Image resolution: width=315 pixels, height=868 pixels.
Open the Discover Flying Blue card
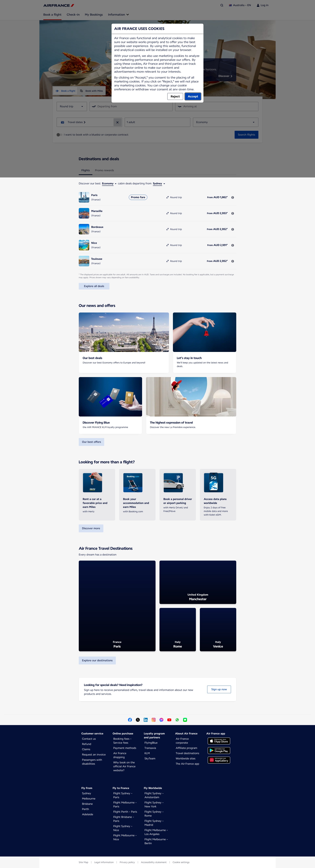pyautogui.click(x=110, y=405)
